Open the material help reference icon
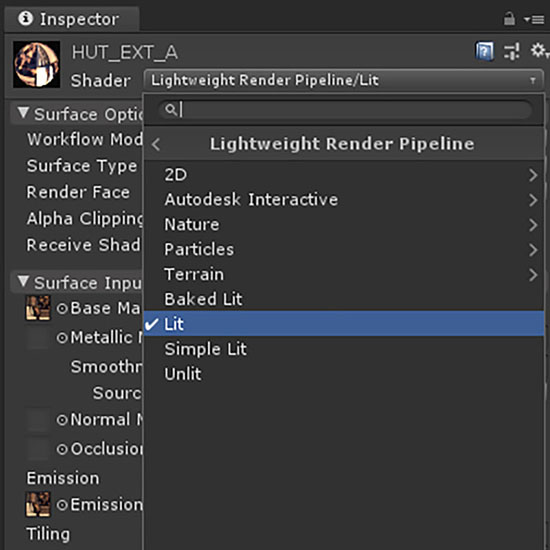550x550 pixels. pyautogui.click(x=485, y=51)
